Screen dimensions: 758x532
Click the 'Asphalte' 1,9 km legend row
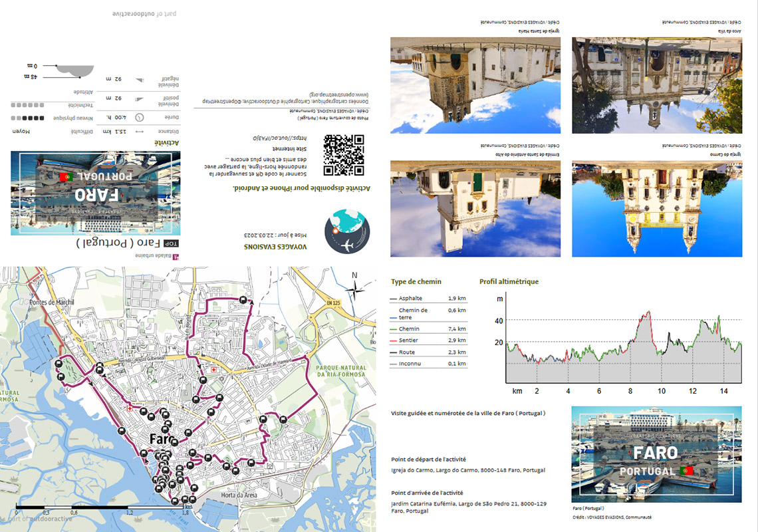[x=428, y=299]
